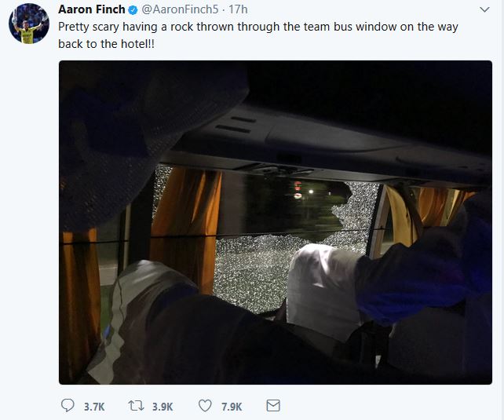Click the "back to the hotel!!" text line
The width and height of the screenshot is (504, 420).
107,44
